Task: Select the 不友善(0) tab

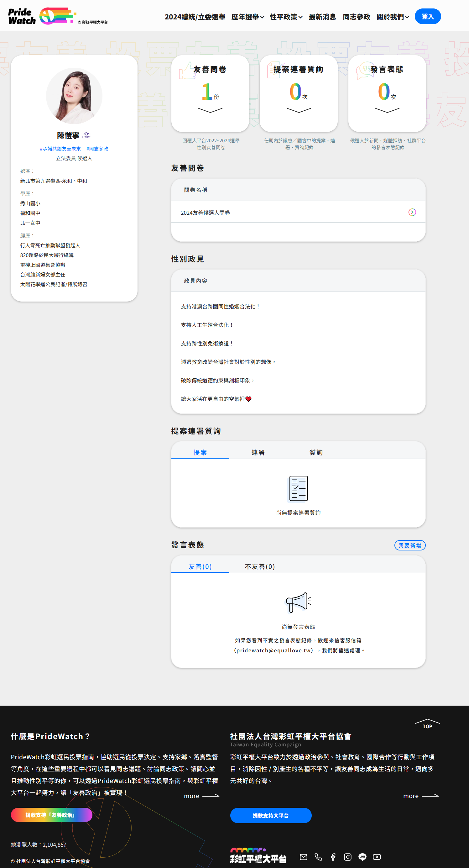Action: pyautogui.click(x=260, y=566)
